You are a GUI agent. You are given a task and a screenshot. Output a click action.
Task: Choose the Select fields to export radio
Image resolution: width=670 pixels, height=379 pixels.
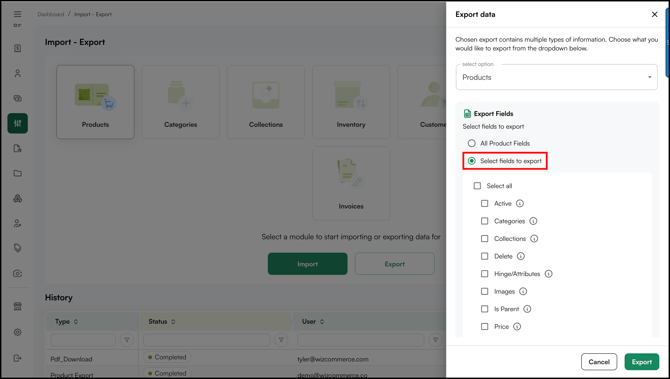pyautogui.click(x=471, y=161)
